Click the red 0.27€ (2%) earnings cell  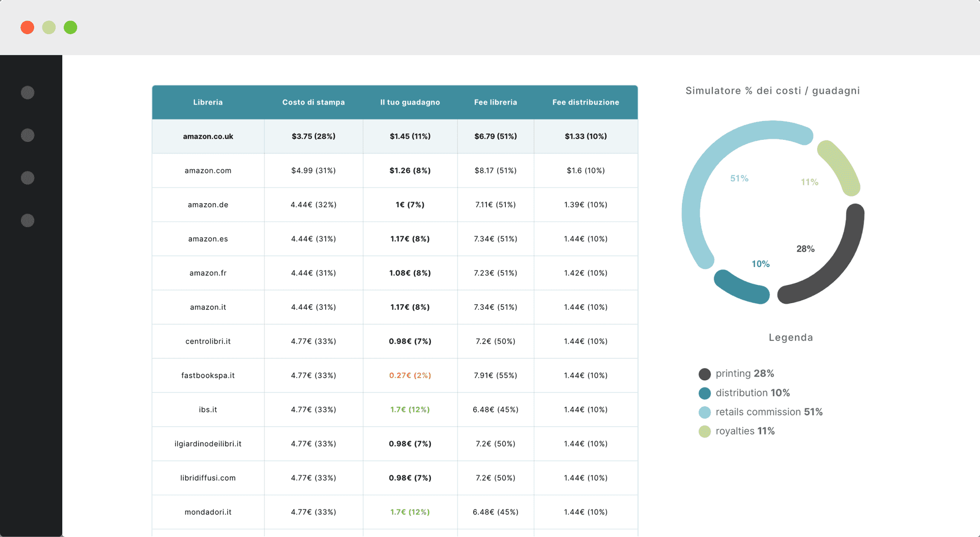tap(410, 376)
